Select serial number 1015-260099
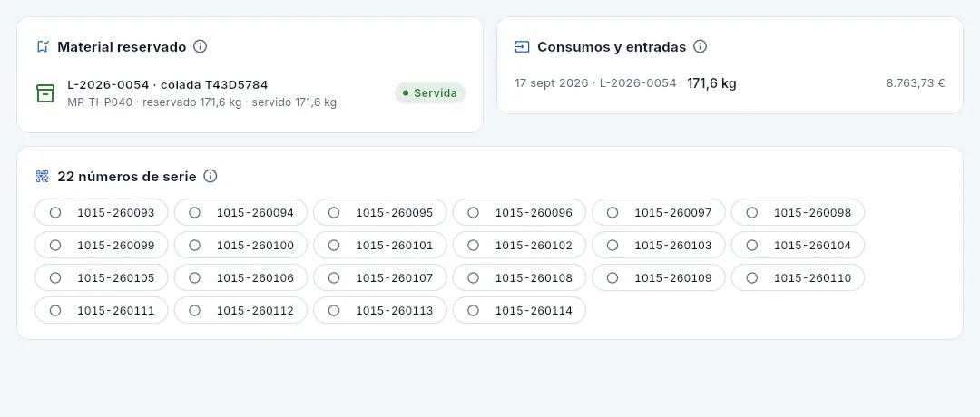 point(102,245)
